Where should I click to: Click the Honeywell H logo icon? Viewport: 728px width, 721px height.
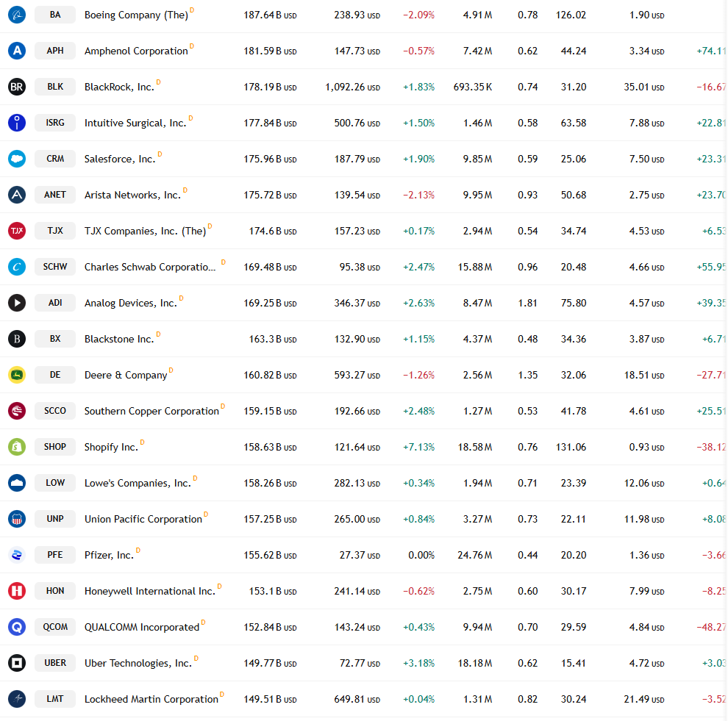click(x=17, y=591)
